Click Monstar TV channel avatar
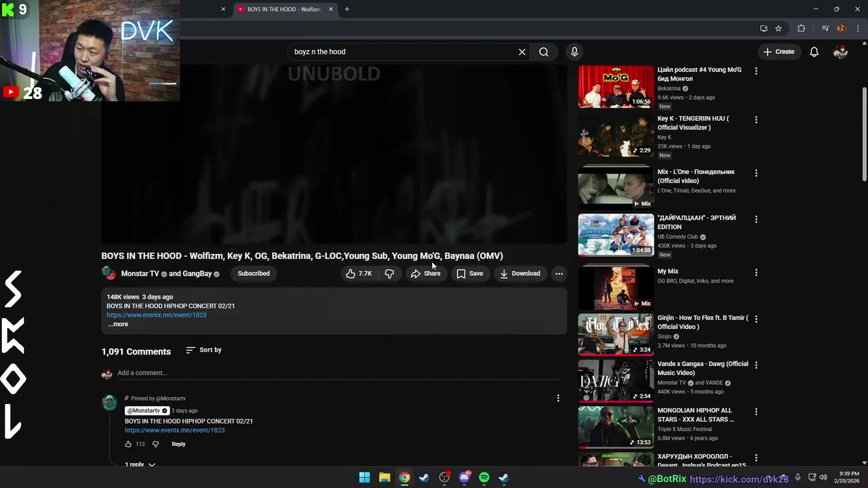The height and width of the screenshot is (488, 868). (108, 273)
